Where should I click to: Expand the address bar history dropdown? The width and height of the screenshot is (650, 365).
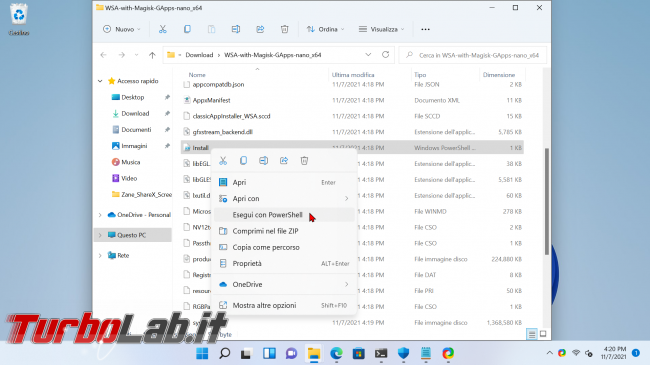click(x=368, y=55)
